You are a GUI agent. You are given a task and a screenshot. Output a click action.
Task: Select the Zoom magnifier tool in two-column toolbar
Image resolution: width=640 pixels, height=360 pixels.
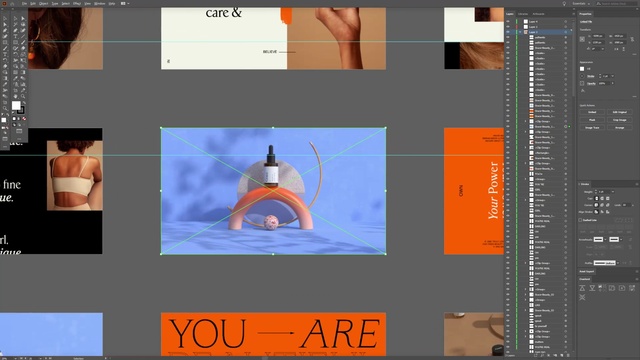23,96
